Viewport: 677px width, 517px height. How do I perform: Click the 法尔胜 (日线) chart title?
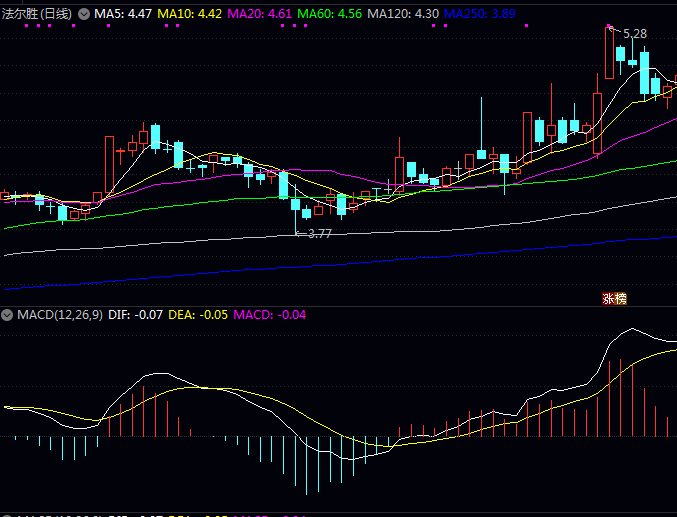(x=38, y=15)
